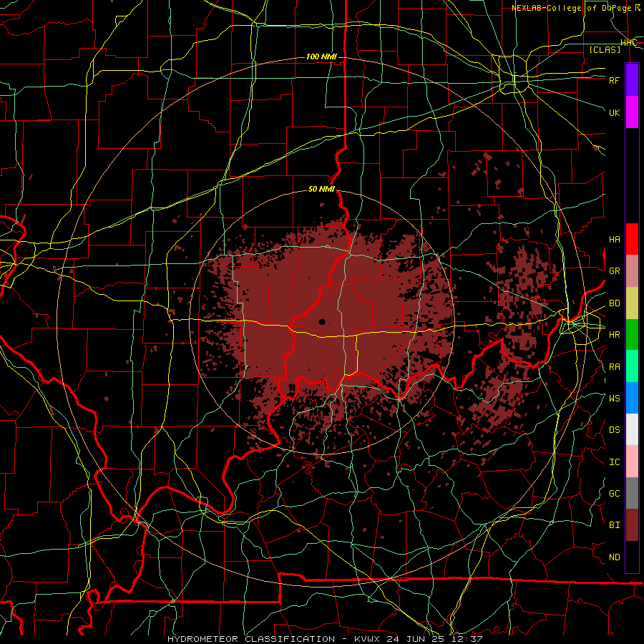
Task: Click the DS legend label
Action: tap(615, 430)
